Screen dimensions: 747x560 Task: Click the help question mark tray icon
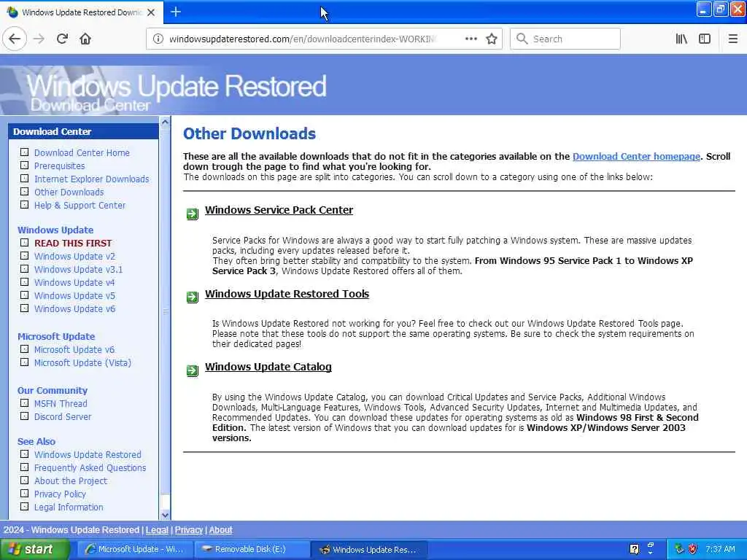pyautogui.click(x=634, y=549)
